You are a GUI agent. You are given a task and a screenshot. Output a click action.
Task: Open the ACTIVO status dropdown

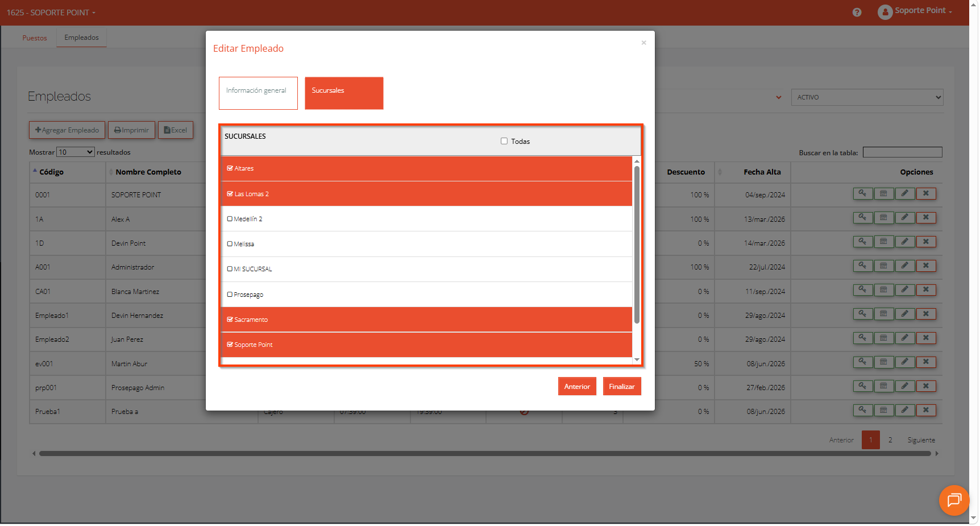point(867,97)
